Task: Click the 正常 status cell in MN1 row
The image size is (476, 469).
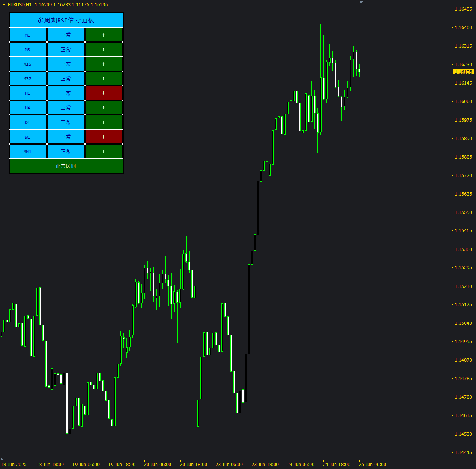Action: [66, 151]
